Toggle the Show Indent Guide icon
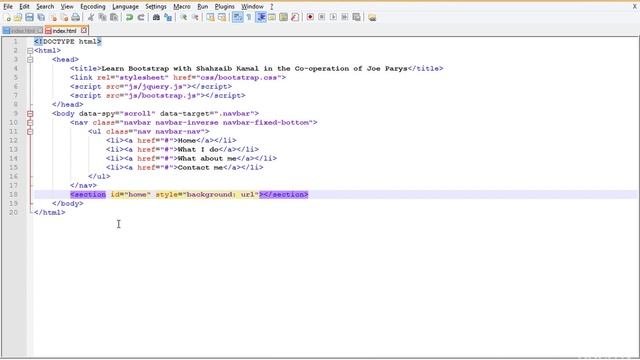 click(x=260, y=17)
